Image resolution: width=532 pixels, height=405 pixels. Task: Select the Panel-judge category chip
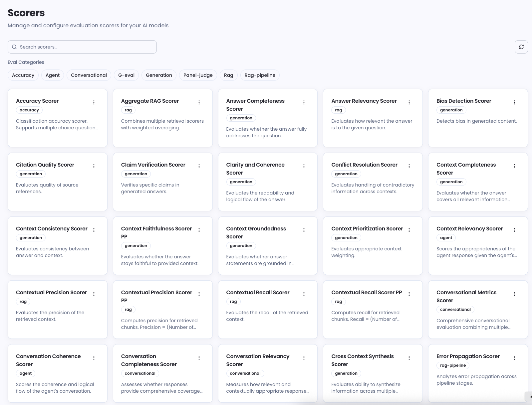(198, 75)
